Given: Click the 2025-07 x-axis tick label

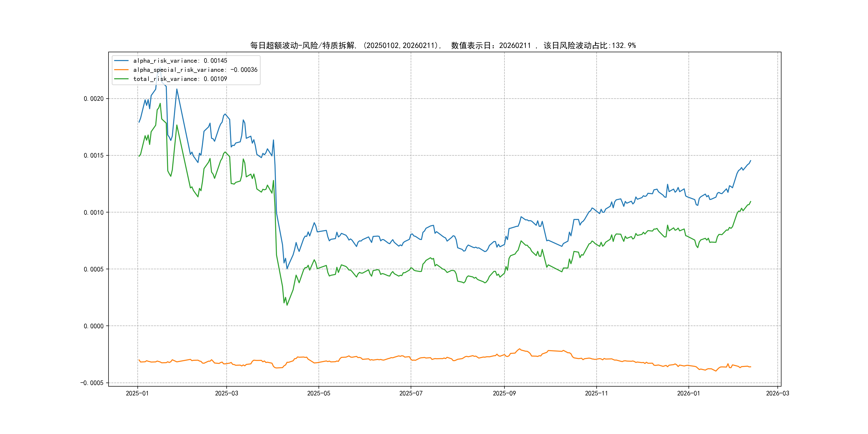Looking at the screenshot, I should coord(411,393).
